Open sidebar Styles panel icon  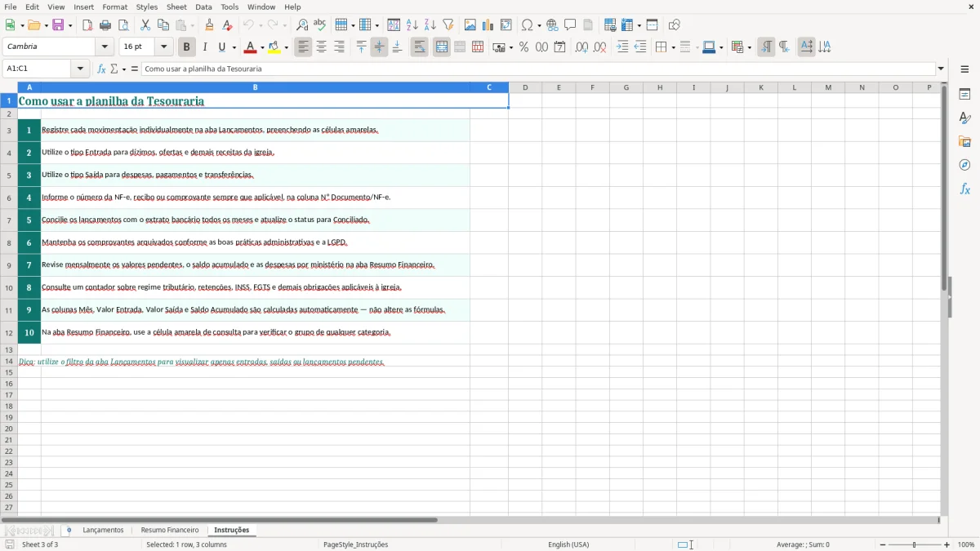(x=964, y=118)
